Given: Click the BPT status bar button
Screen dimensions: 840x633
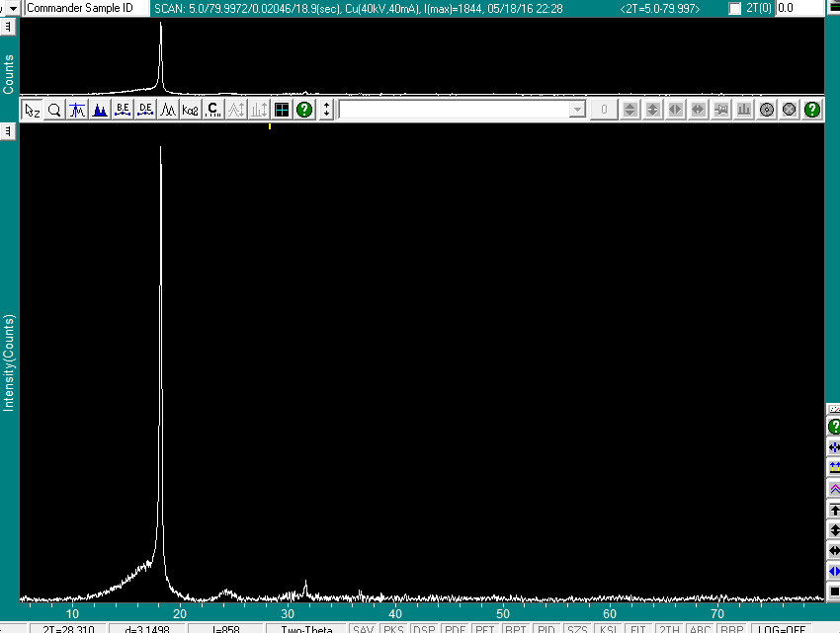Looking at the screenshot, I should click(516, 629).
